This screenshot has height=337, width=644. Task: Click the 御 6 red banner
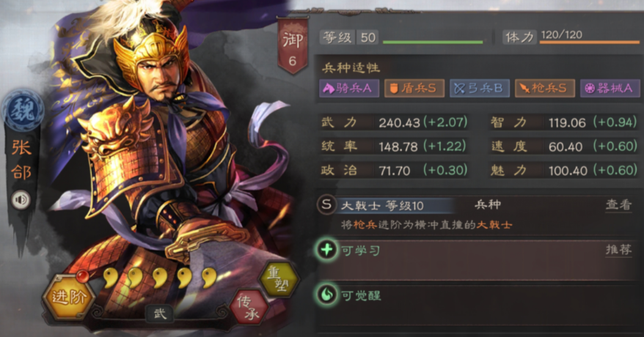[293, 46]
